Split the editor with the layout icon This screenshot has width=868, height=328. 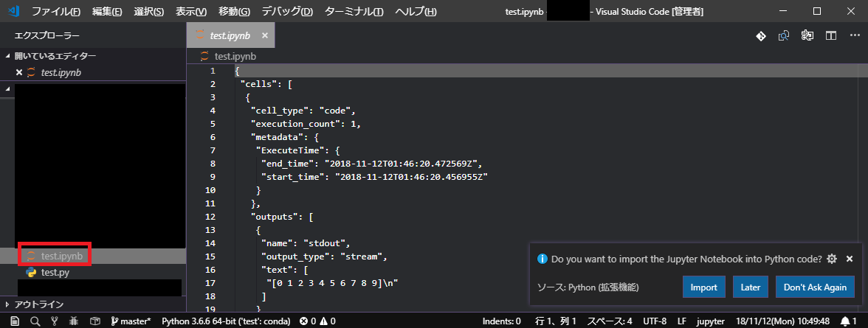pyautogui.click(x=830, y=35)
